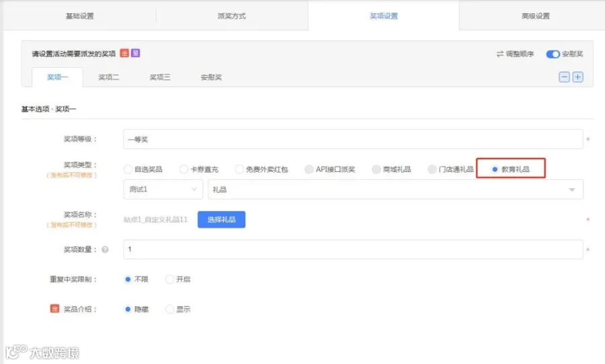Click the plus icon to add prize
Screen dimensions: 605x364
click(x=577, y=77)
